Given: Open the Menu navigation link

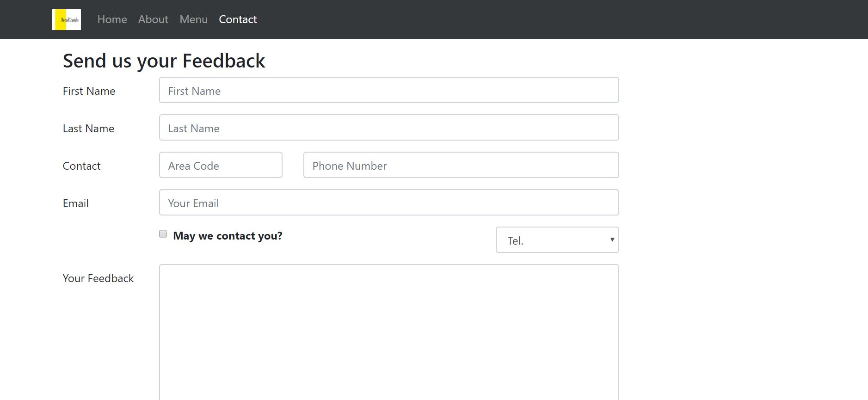Looking at the screenshot, I should (193, 19).
